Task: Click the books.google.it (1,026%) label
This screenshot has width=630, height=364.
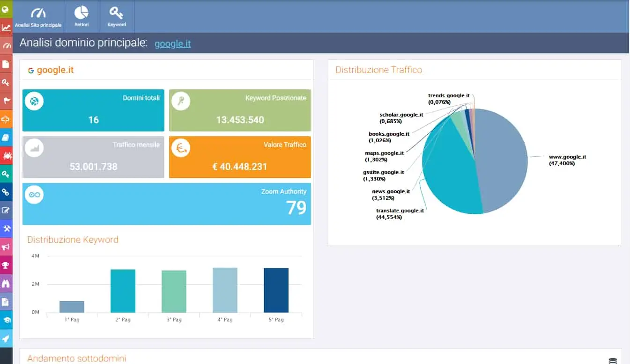Action: click(x=389, y=137)
